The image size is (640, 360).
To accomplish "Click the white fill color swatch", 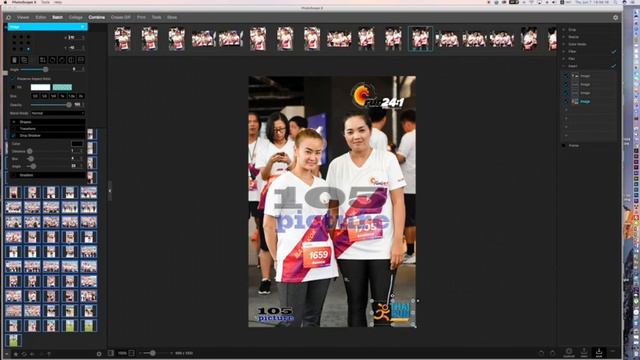I will pos(40,87).
